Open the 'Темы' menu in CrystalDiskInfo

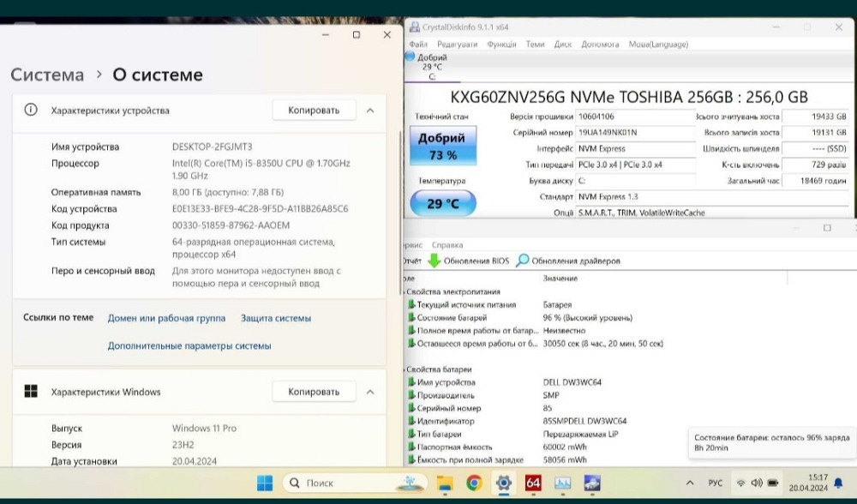click(x=535, y=44)
